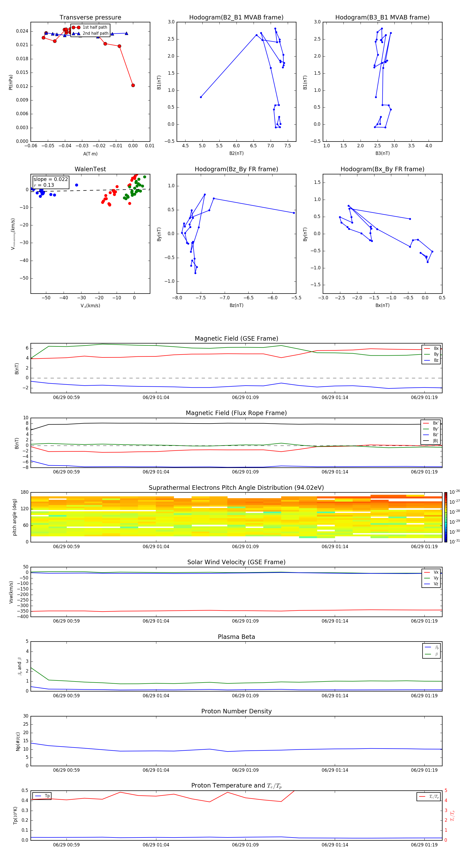Click the "Tp(10^6K)" y-axis label
The image size is (473, 868).
coord(15,815)
